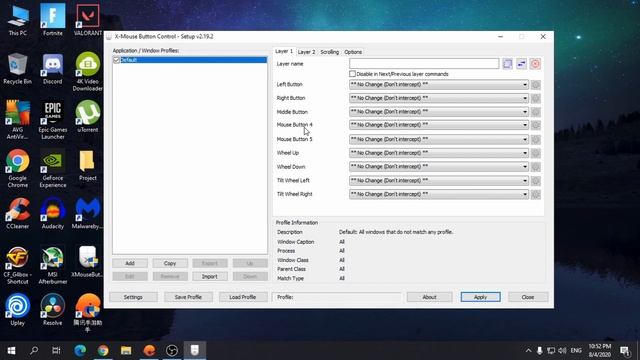
Task: Expand the Left Button action dropdown
Action: [x=524, y=84]
